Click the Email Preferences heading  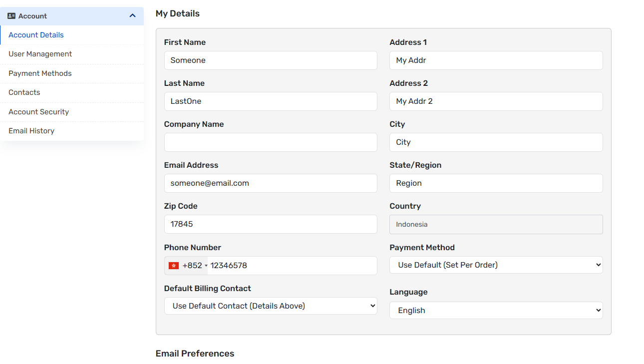pos(195,354)
